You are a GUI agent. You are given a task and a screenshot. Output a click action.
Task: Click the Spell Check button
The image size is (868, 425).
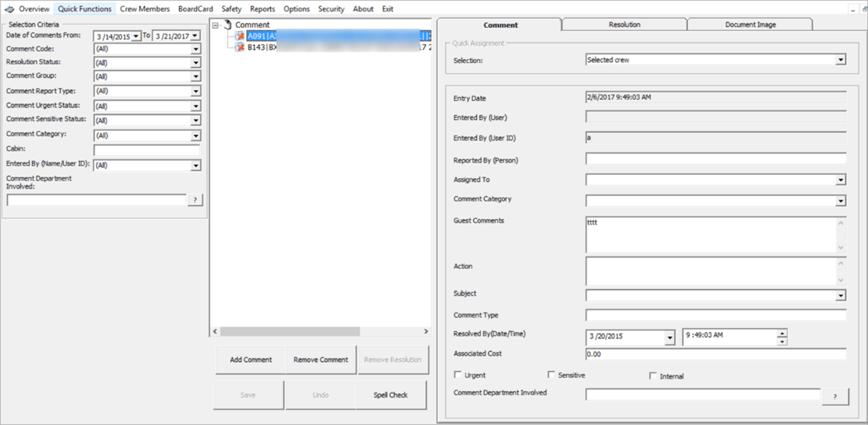(392, 395)
